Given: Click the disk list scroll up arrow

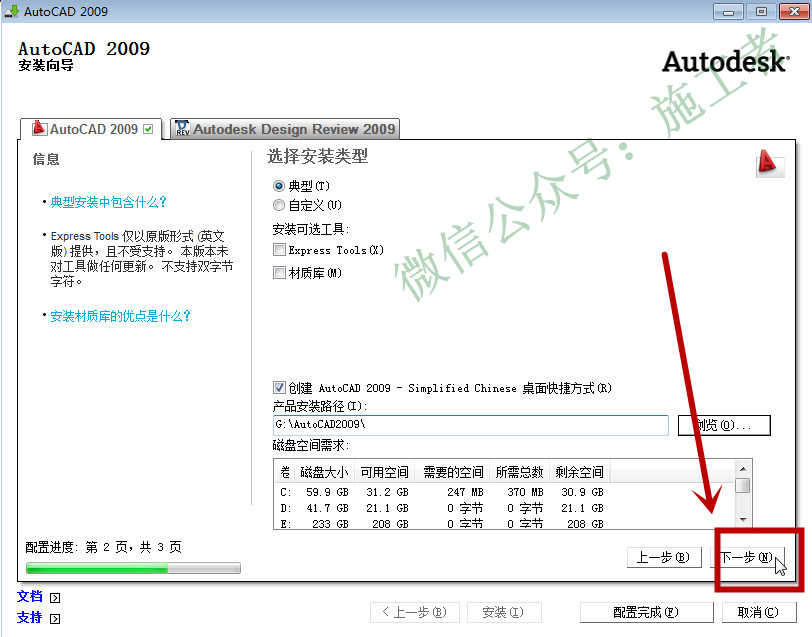Looking at the screenshot, I should 743,469.
